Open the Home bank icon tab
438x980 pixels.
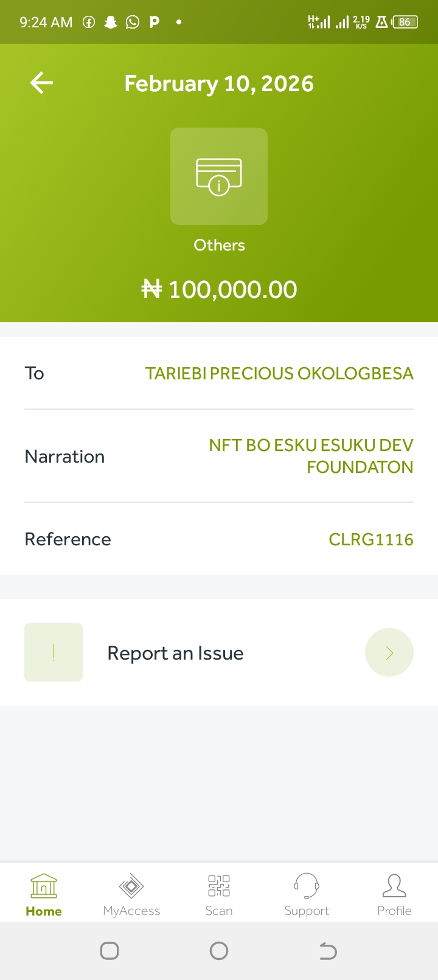[44, 886]
